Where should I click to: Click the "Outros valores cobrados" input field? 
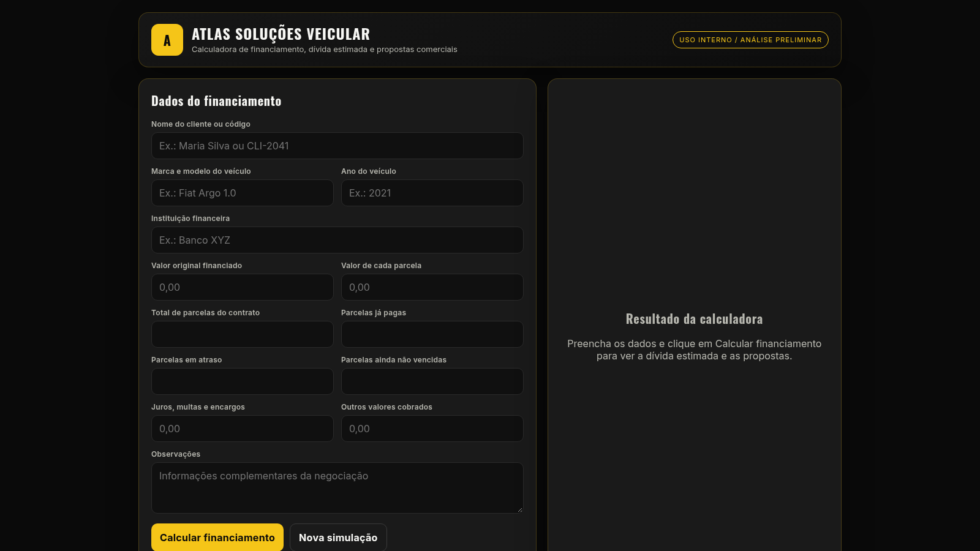point(432,429)
